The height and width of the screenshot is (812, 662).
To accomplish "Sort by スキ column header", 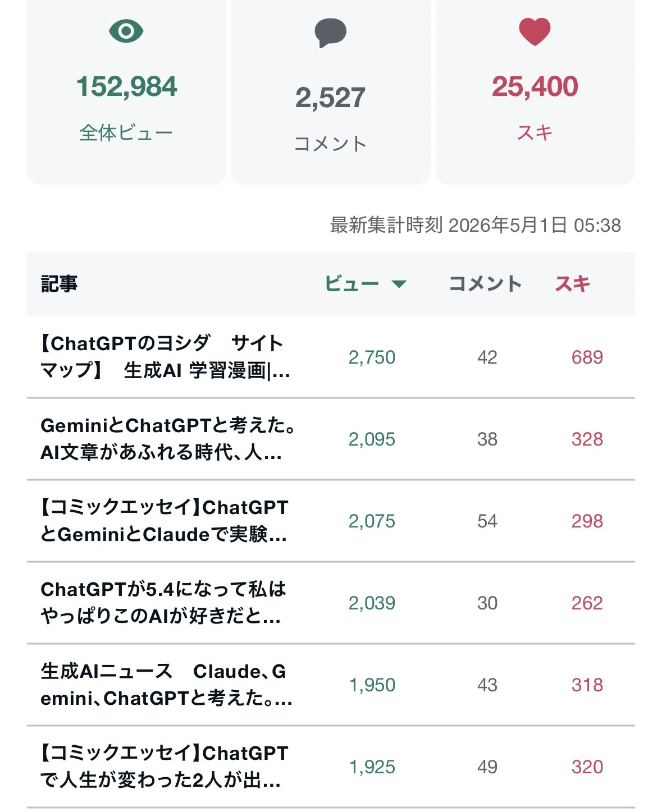I will point(573,284).
